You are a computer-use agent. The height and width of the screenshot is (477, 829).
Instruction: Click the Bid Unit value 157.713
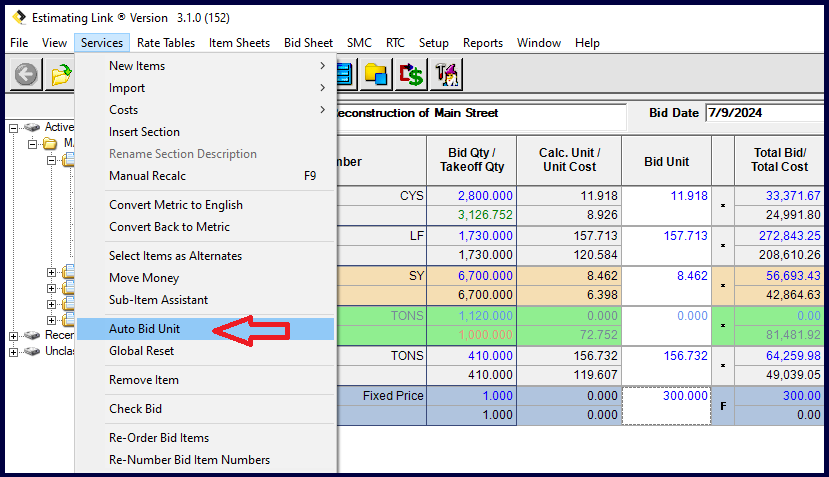click(685, 236)
